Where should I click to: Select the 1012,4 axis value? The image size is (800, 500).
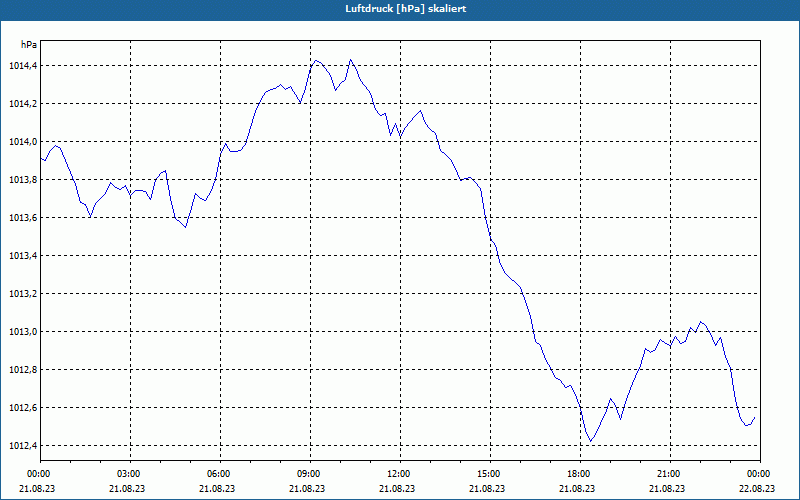pyautogui.click(x=23, y=446)
